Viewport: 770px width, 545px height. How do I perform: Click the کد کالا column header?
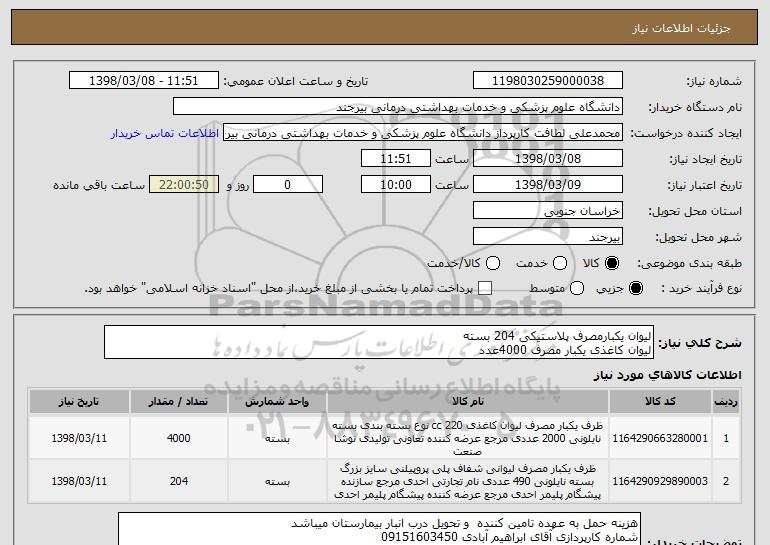tap(660, 402)
